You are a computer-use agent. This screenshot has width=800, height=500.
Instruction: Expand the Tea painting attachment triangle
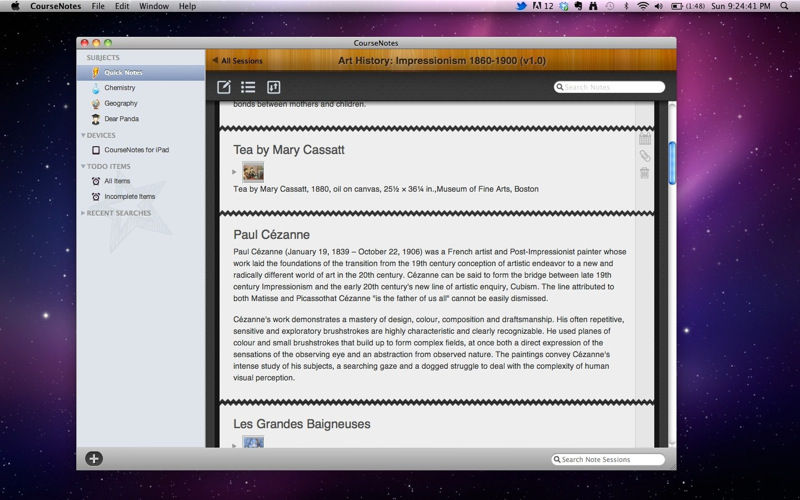(x=234, y=172)
